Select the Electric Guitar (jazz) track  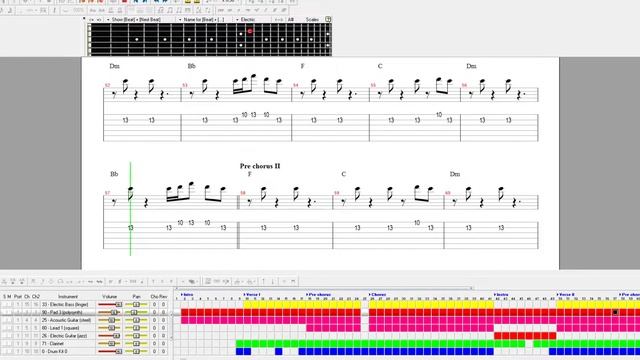pos(64,336)
